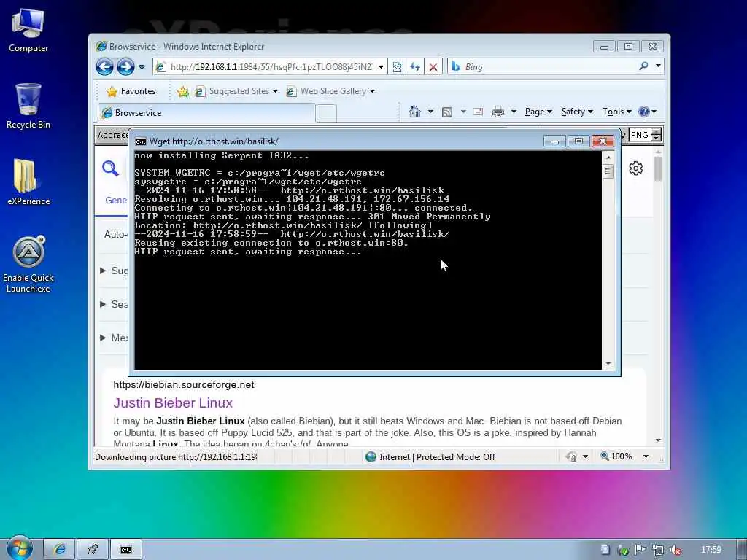Select the eXPerience folder icon

pos(28,182)
